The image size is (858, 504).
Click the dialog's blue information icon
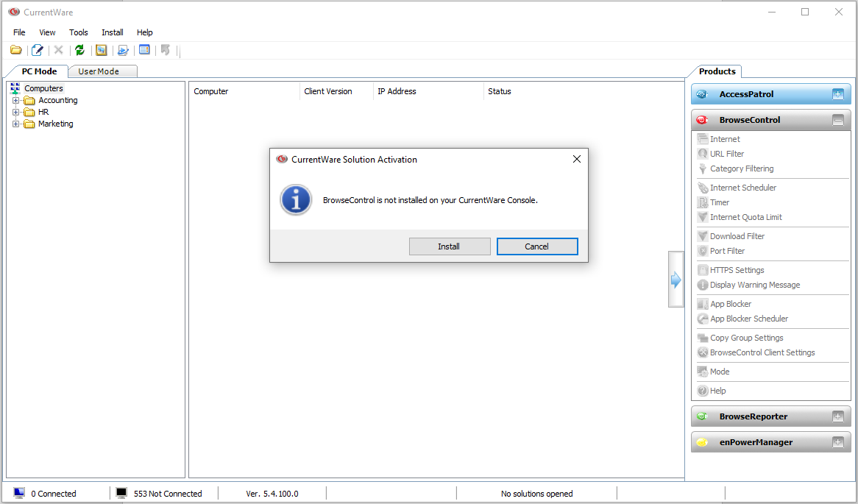click(x=296, y=199)
